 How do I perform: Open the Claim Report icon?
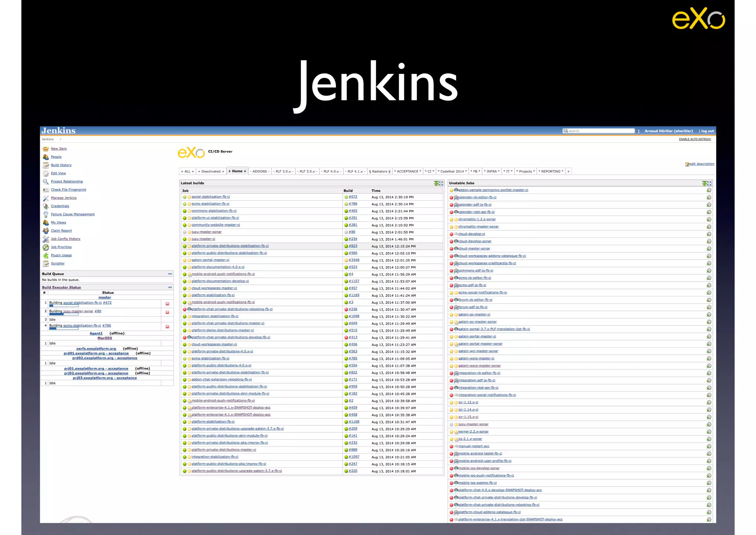point(46,231)
